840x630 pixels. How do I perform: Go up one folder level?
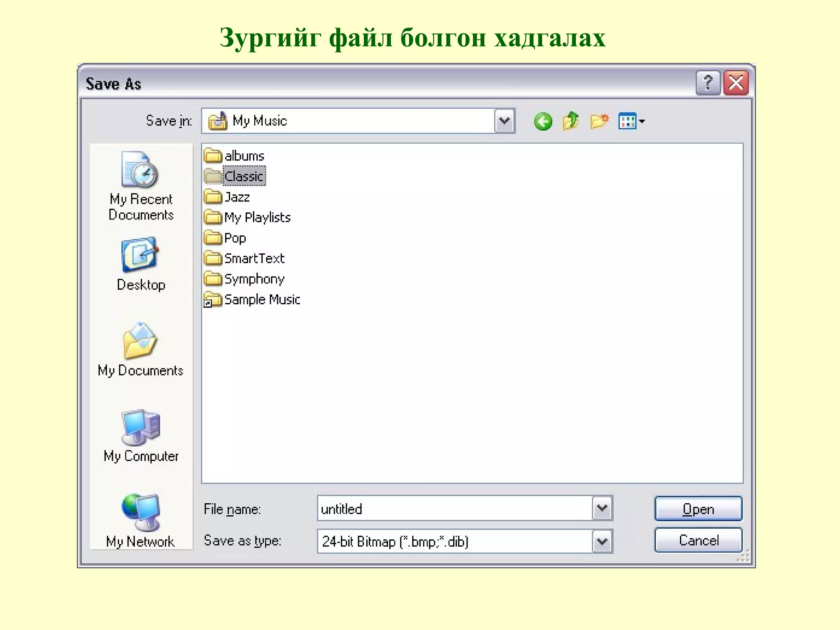[x=571, y=121]
